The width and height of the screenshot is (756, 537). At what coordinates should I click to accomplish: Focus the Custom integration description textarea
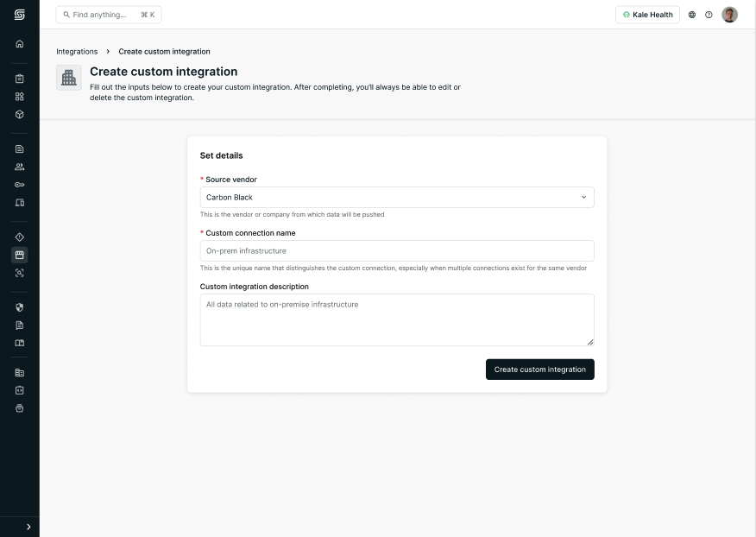(397, 320)
